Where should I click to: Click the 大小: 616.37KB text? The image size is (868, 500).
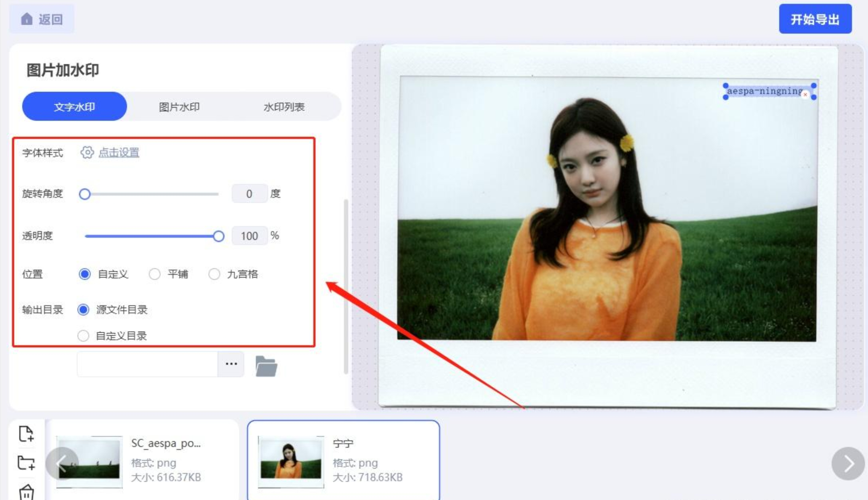[x=166, y=477]
